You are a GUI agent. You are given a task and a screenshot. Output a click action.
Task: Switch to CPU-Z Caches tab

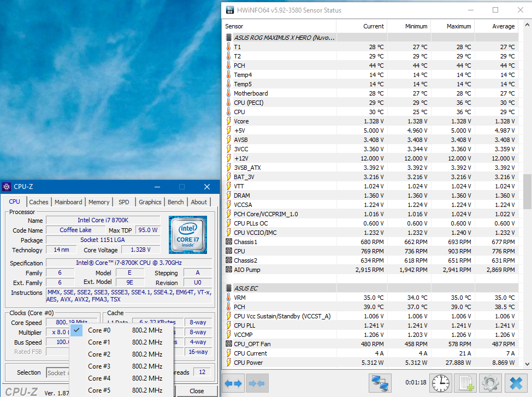pyautogui.click(x=39, y=202)
